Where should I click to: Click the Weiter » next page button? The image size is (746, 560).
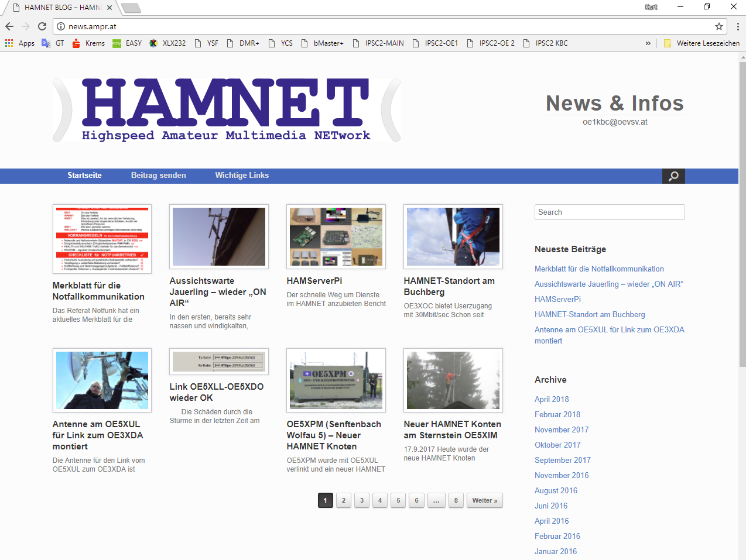pos(485,500)
